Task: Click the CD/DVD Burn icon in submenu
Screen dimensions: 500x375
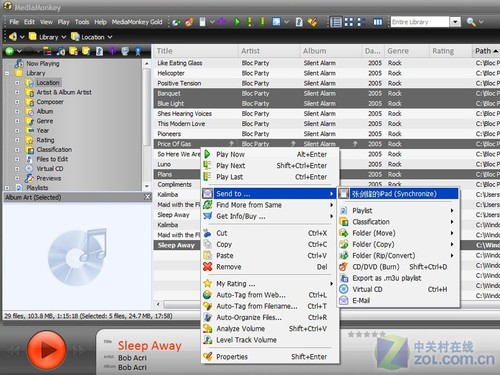Action: click(x=343, y=267)
